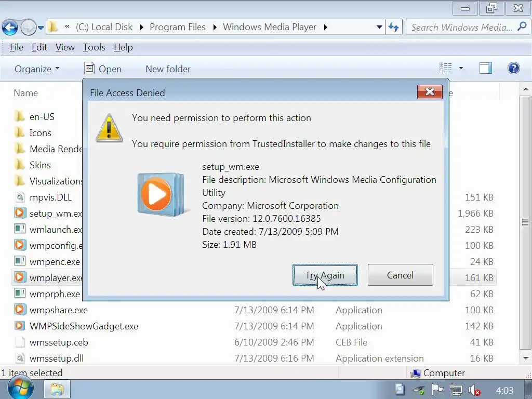Select the Skins folder
Image resolution: width=532 pixels, height=399 pixels.
click(x=33, y=165)
